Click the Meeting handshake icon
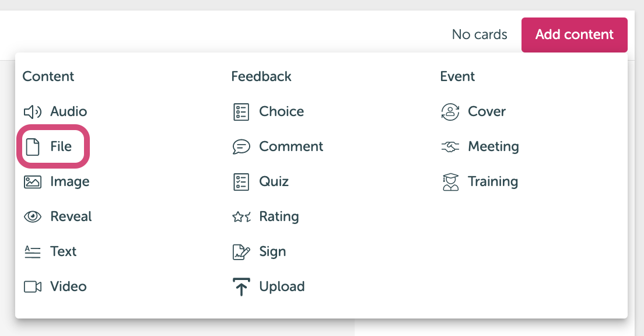This screenshot has height=336, width=644. (x=450, y=146)
